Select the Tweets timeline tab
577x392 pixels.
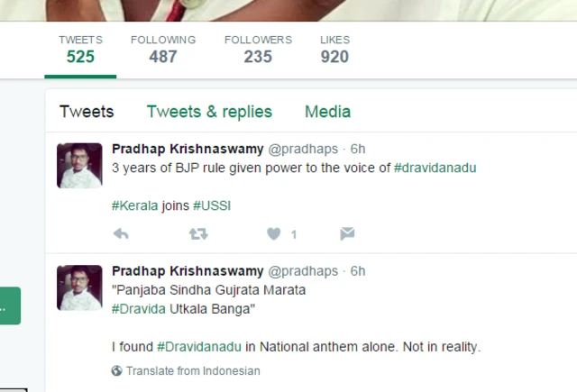[x=87, y=112]
